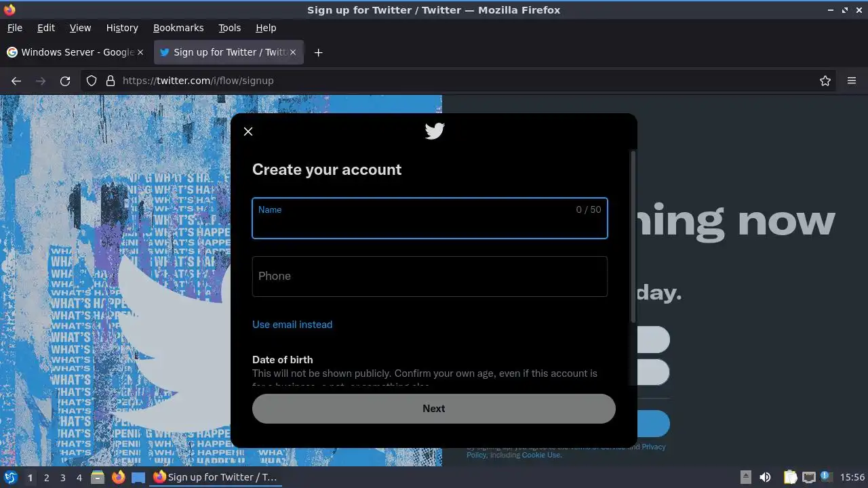Open the taskbar start menu icon
868x488 pixels.
[10, 477]
